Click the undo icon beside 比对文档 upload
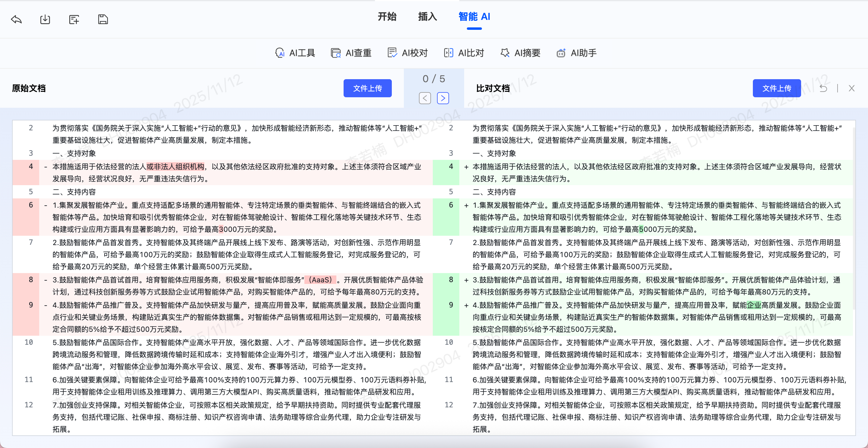 pos(823,88)
